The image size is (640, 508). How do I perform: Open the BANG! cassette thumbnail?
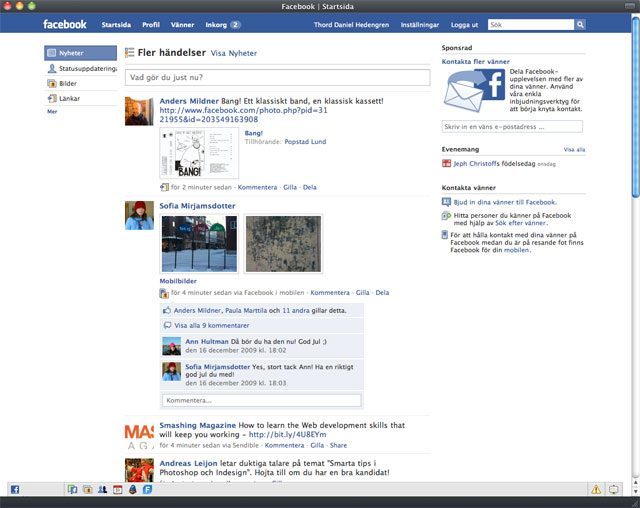(x=199, y=153)
